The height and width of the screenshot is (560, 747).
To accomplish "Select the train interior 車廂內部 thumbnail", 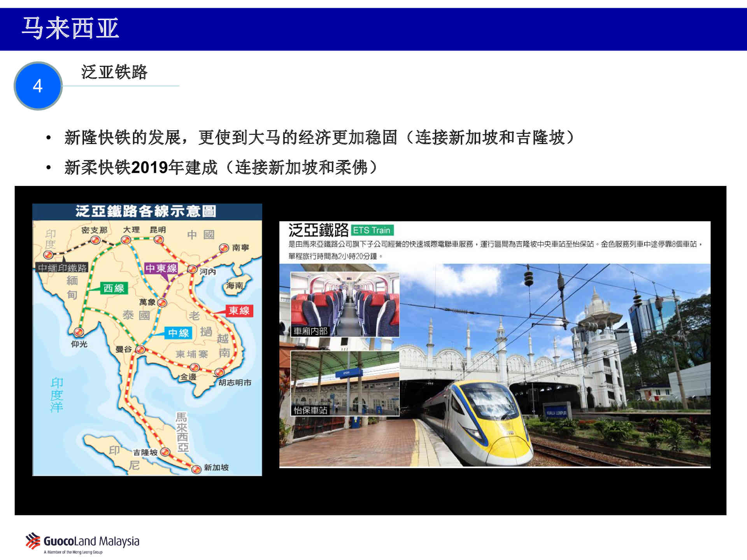I will tap(345, 304).
